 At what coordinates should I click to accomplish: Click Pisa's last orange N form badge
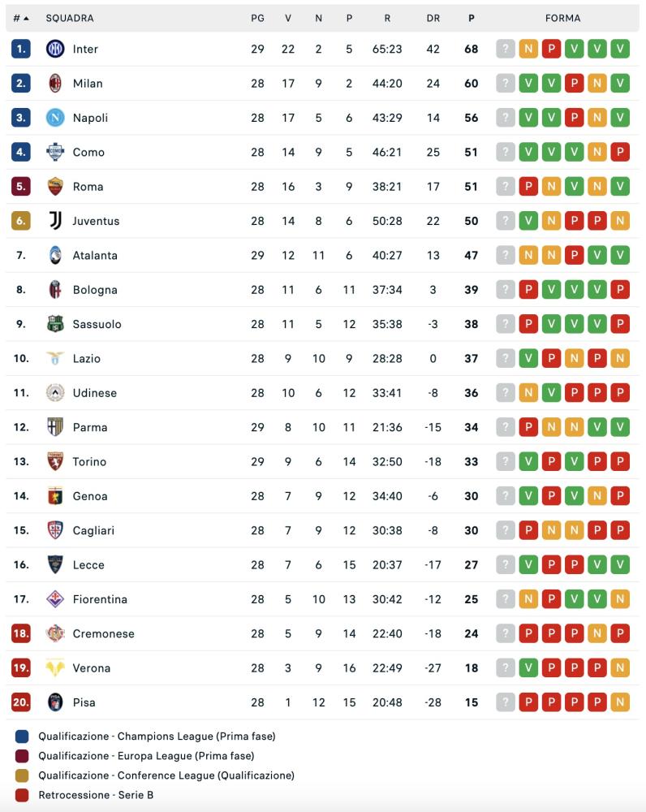620,702
